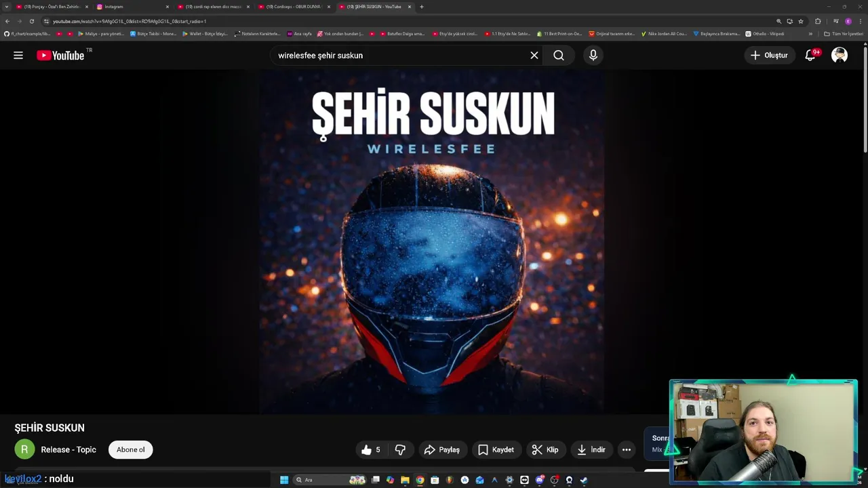Viewport: 868px width, 488px height.
Task: Expand the bookmarks overflow chevron
Action: click(810, 34)
